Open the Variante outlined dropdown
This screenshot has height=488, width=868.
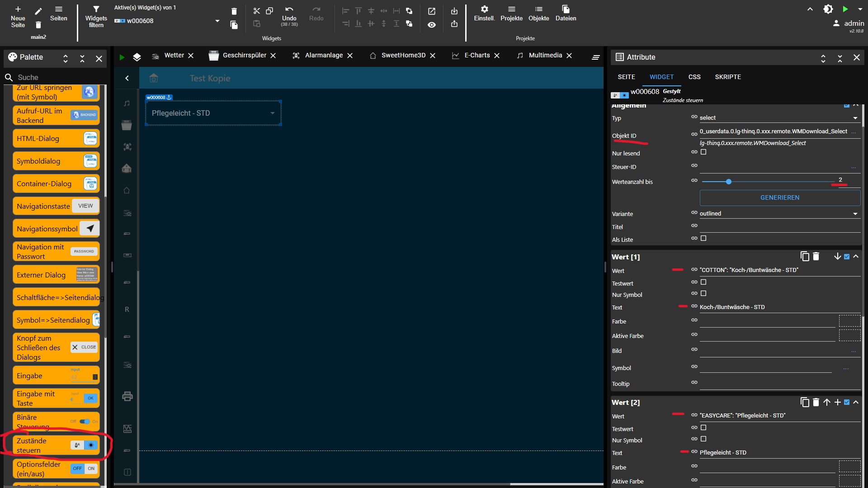(779, 214)
